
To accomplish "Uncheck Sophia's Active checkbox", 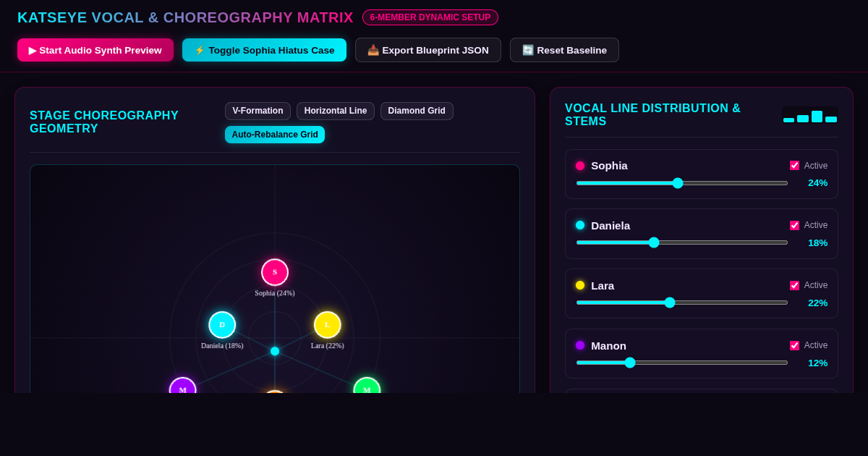I will [x=794, y=166].
